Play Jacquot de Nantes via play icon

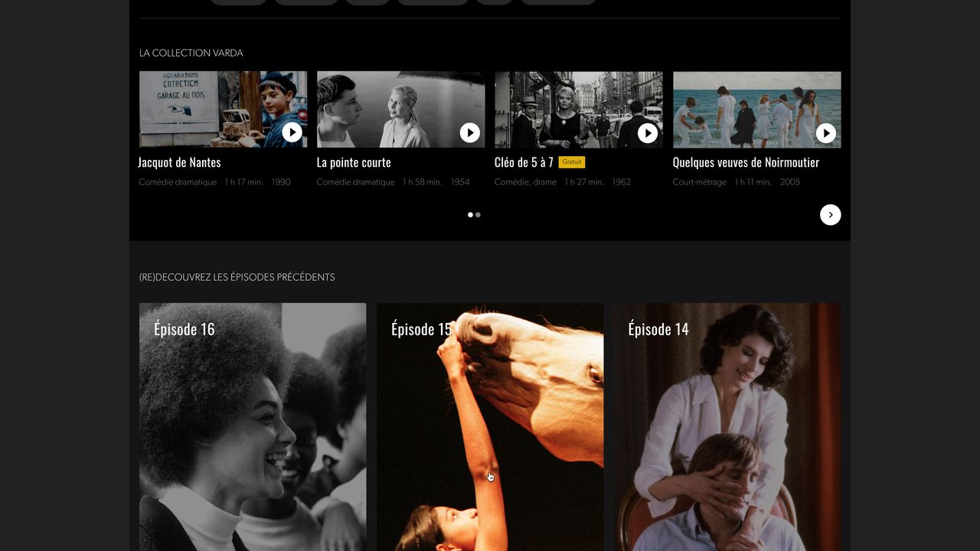click(x=292, y=132)
